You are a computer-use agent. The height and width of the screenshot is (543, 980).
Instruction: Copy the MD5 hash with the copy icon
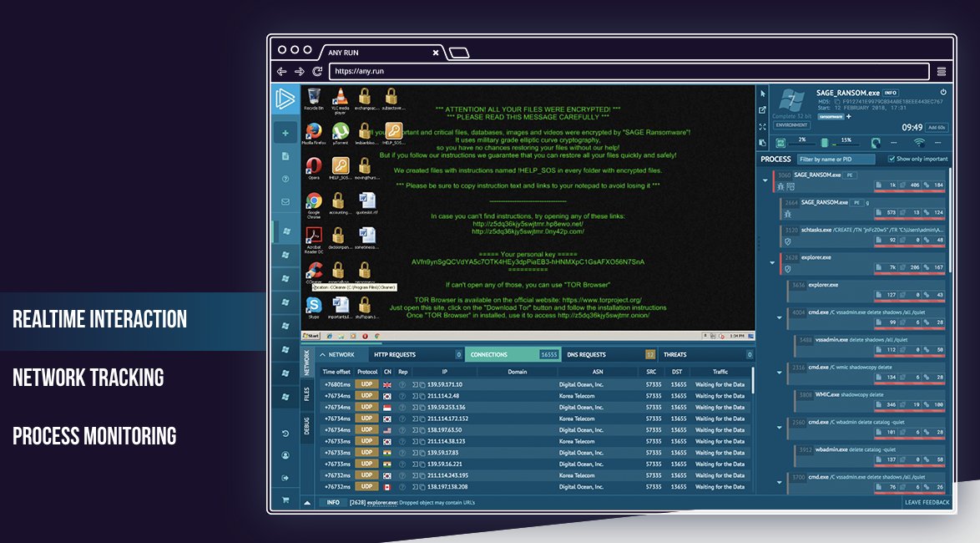point(837,101)
